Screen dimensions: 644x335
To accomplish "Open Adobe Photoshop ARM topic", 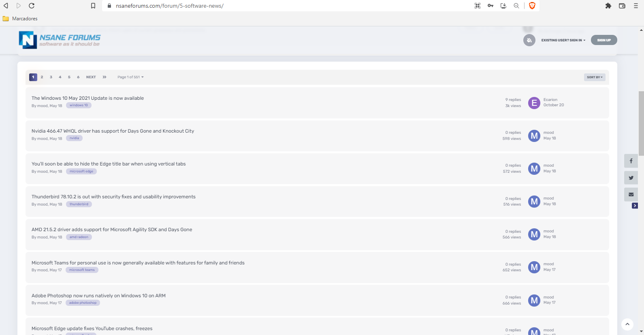I will (x=98, y=296).
